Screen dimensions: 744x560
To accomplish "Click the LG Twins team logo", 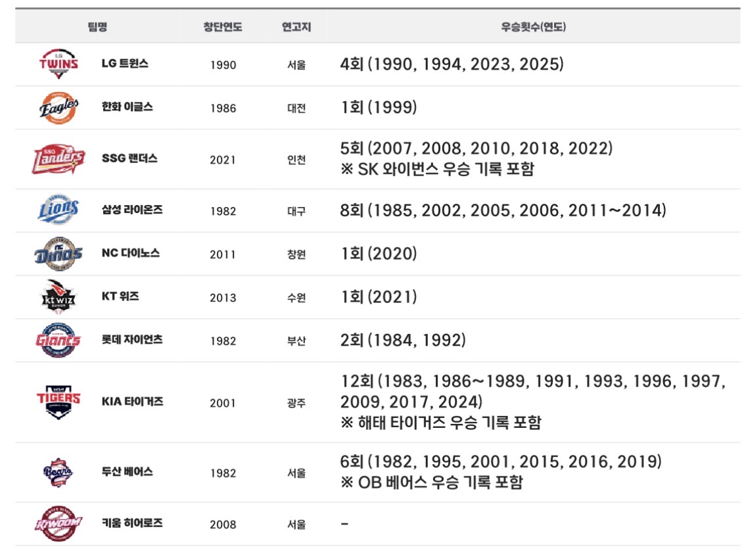I will [x=58, y=64].
